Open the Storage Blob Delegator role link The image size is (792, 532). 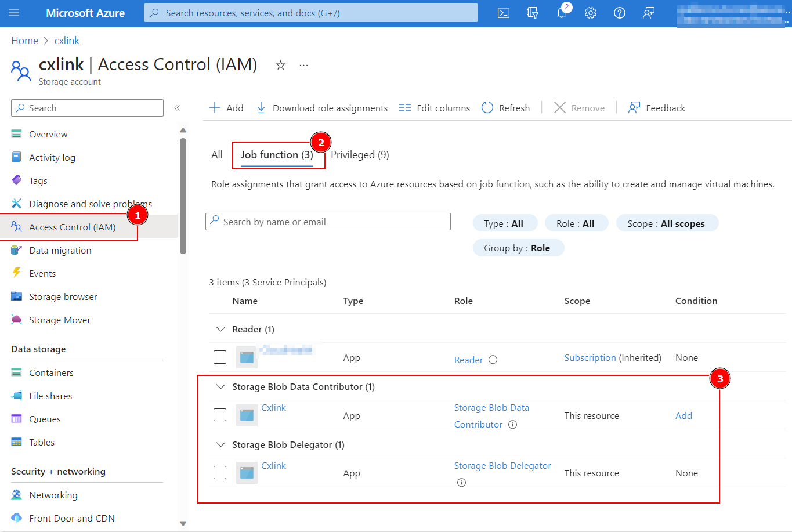pos(502,466)
